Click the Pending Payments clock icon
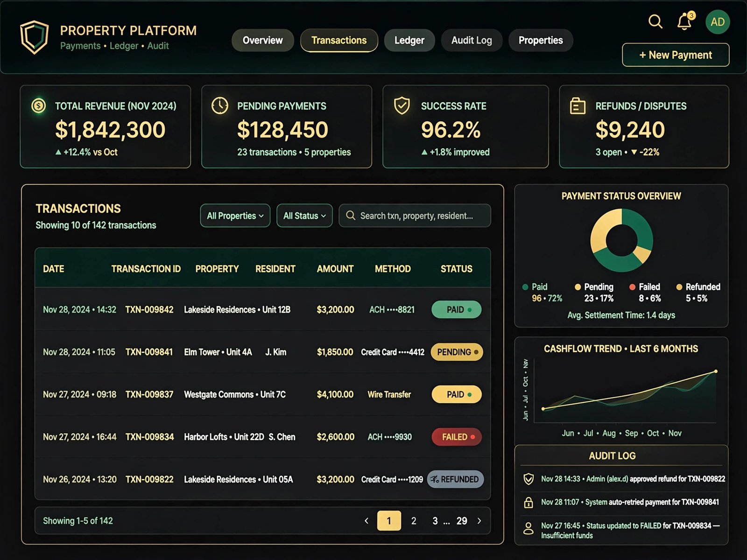This screenshot has height=560, width=747. click(x=220, y=106)
